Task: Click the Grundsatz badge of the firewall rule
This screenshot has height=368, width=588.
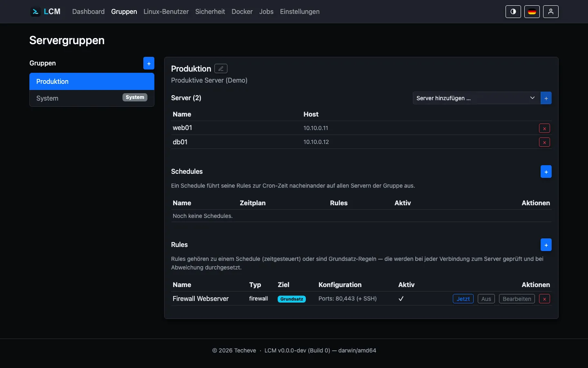Action: [x=292, y=299]
